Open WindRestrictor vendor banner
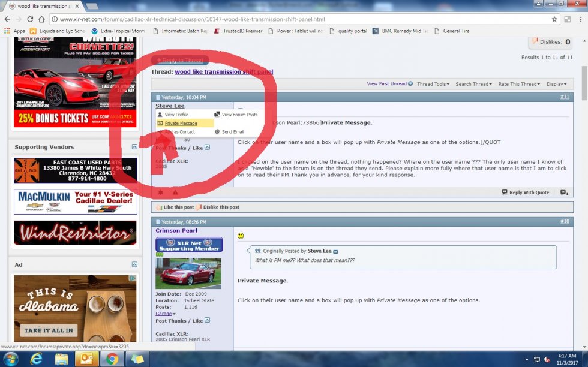Image resolution: width=588 pixels, height=367 pixels. click(76, 233)
